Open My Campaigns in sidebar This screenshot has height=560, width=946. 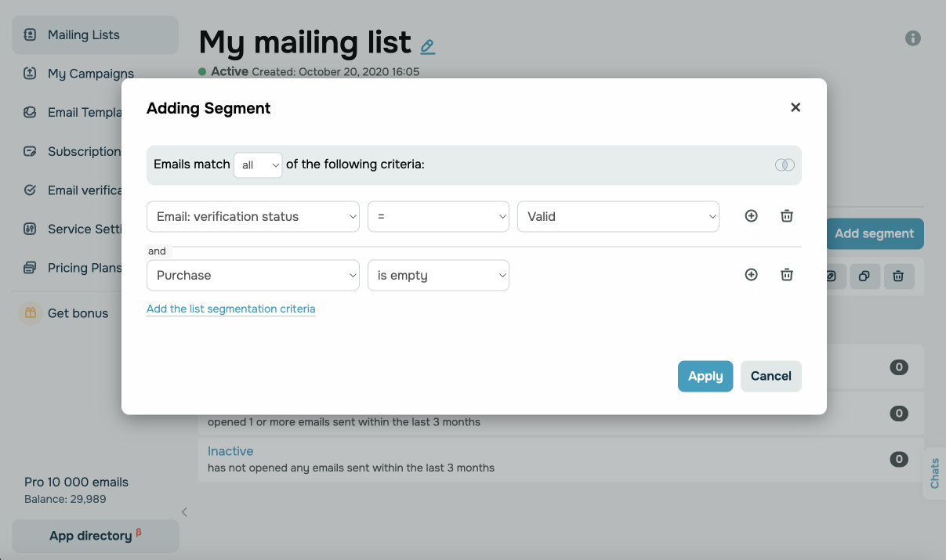point(90,74)
